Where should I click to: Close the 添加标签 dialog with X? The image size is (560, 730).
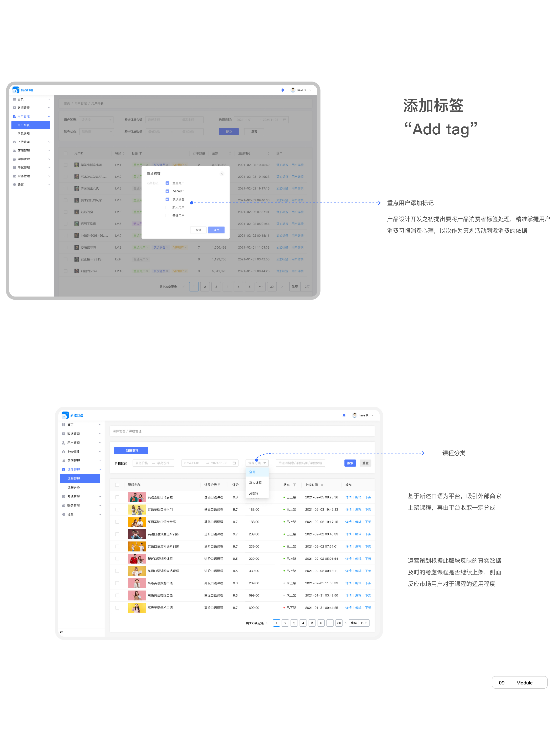(x=222, y=174)
